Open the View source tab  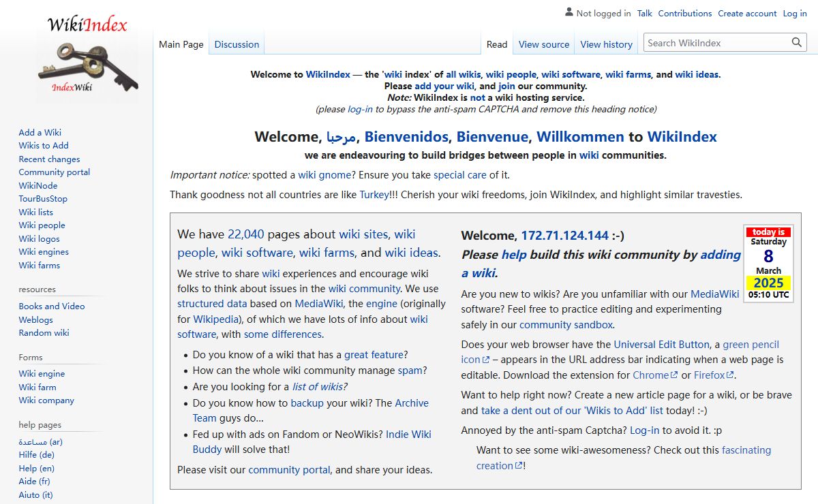click(544, 44)
